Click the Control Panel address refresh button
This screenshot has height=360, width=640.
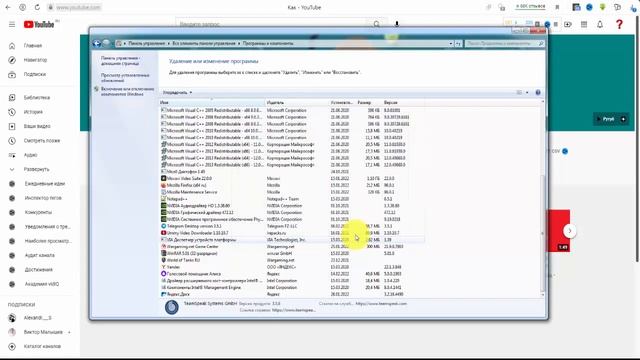458,43
